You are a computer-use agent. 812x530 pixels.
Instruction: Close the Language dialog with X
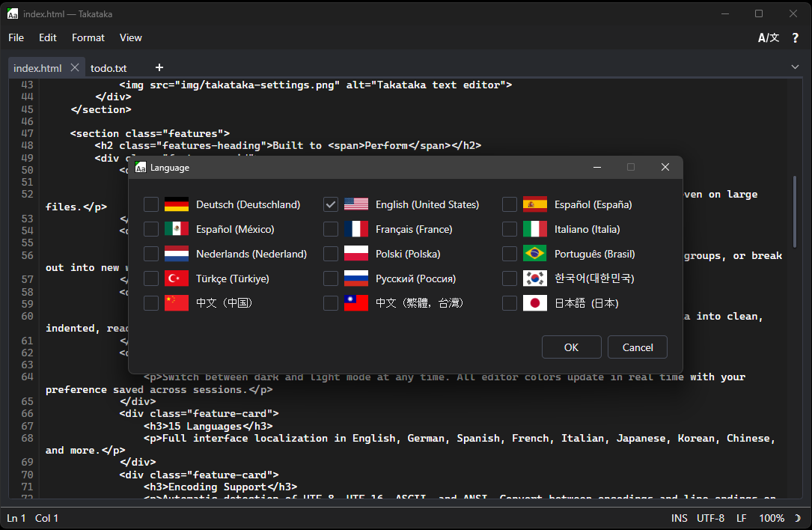665,167
